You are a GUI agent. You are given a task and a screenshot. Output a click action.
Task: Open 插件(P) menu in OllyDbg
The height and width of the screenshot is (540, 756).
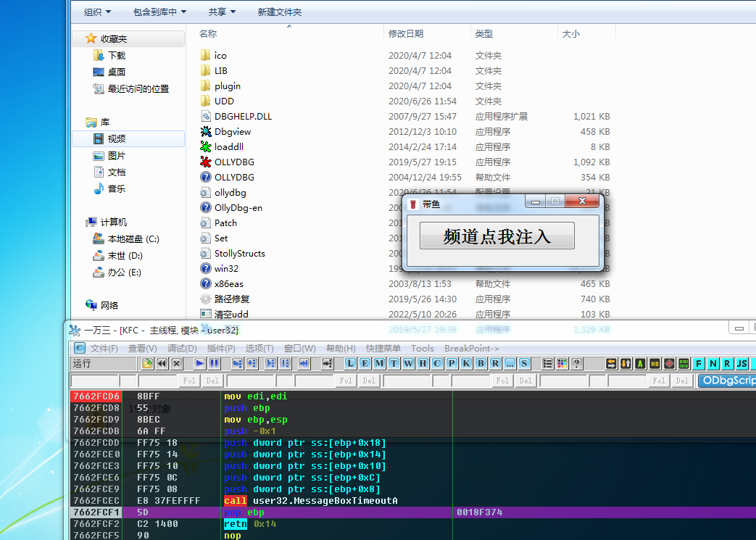click(221, 348)
